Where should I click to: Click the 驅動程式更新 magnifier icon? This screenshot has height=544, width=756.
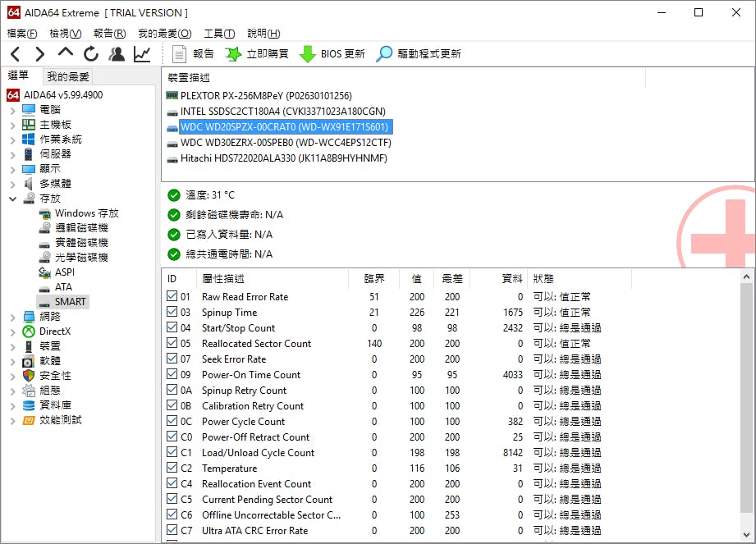(x=384, y=54)
